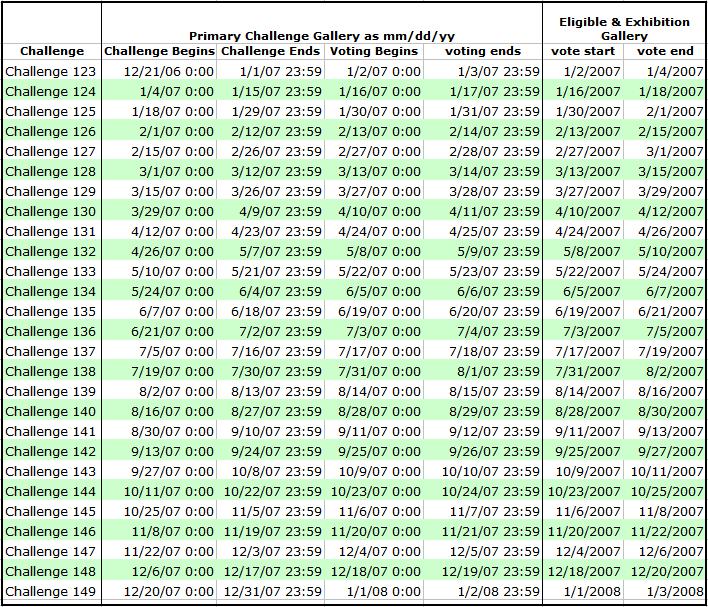Screen dimensions: 708x607
Task: Select the 'Challenge 139' row label
Action: click(51, 392)
